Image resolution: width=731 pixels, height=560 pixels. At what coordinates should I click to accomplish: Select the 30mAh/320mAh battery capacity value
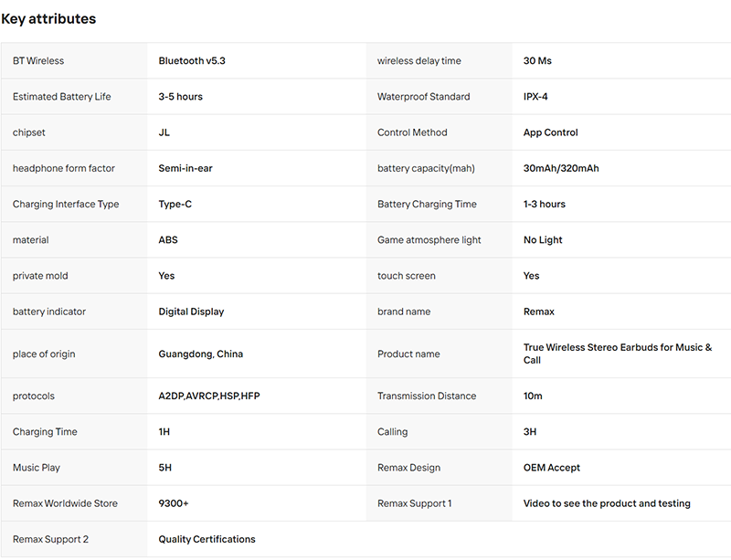(561, 168)
